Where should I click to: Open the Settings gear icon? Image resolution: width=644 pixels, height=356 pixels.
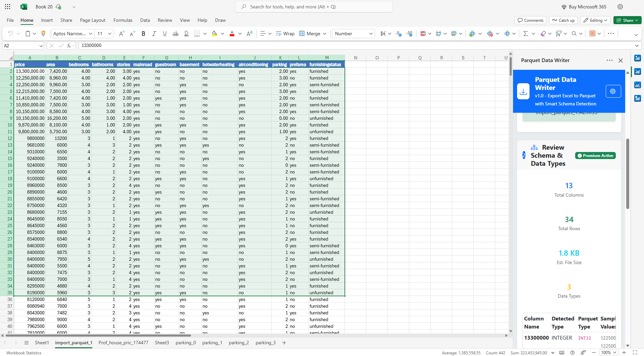coord(620,7)
